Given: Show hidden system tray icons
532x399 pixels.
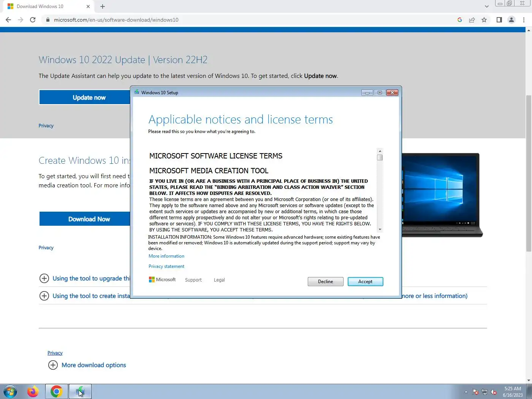Looking at the screenshot, I should pos(466,392).
